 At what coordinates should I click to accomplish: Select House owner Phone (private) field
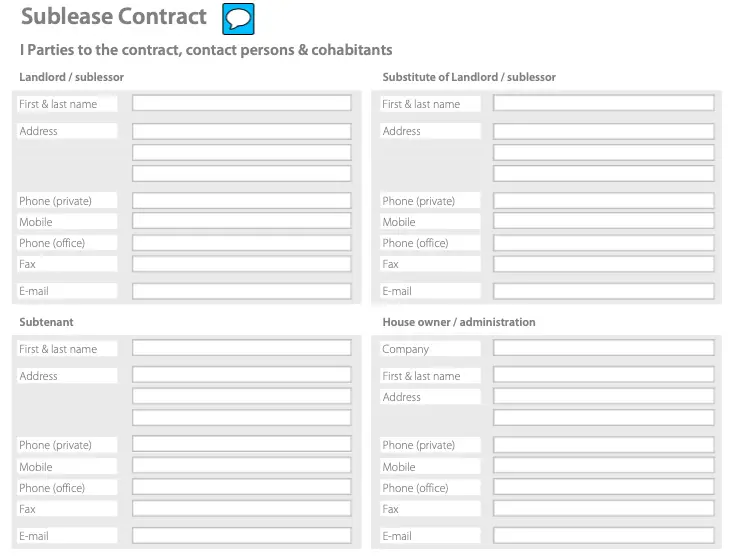point(604,445)
